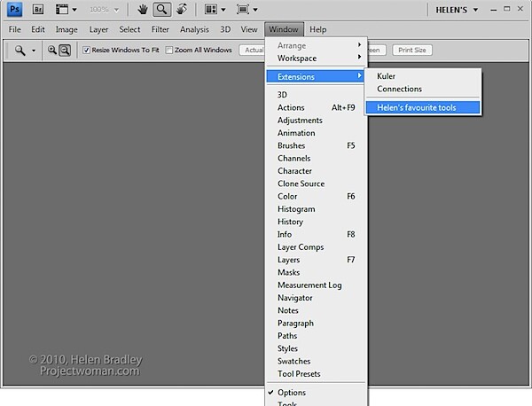Open the Edit menu

[x=38, y=29]
